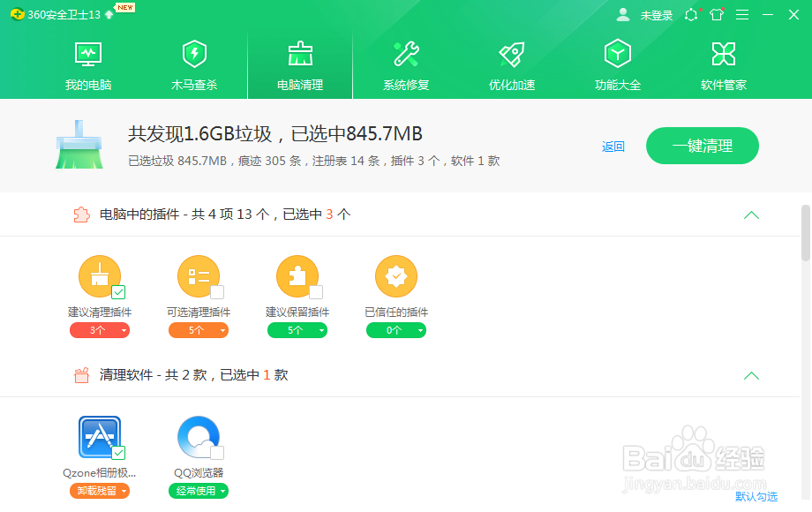Open 系统修复 wrench icon
The width and height of the screenshot is (812, 512).
click(406, 54)
